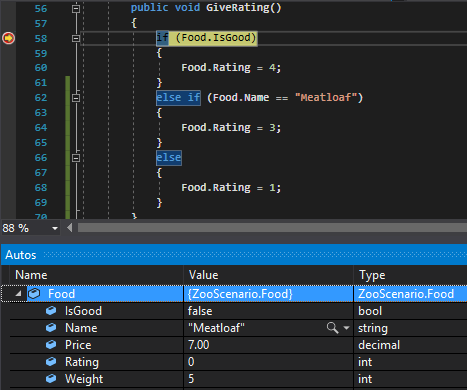Click the Name property icon
Image resolution: width=467 pixels, height=390 pixels.
pyautogui.click(x=51, y=328)
